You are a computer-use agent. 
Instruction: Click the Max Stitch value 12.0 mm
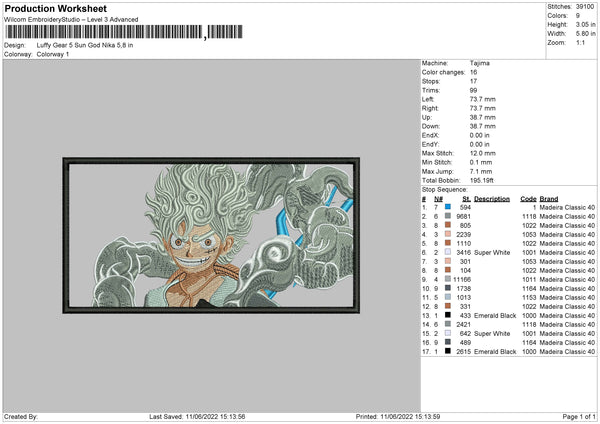point(483,153)
